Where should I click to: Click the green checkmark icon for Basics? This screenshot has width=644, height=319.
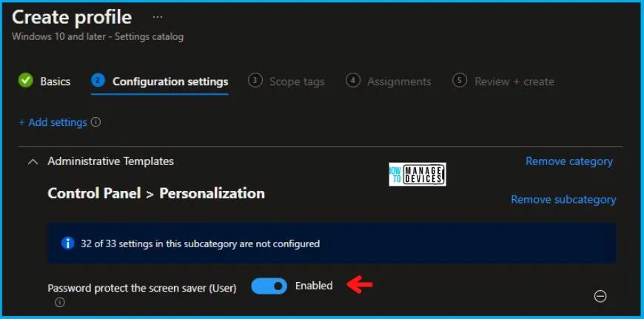click(x=26, y=81)
